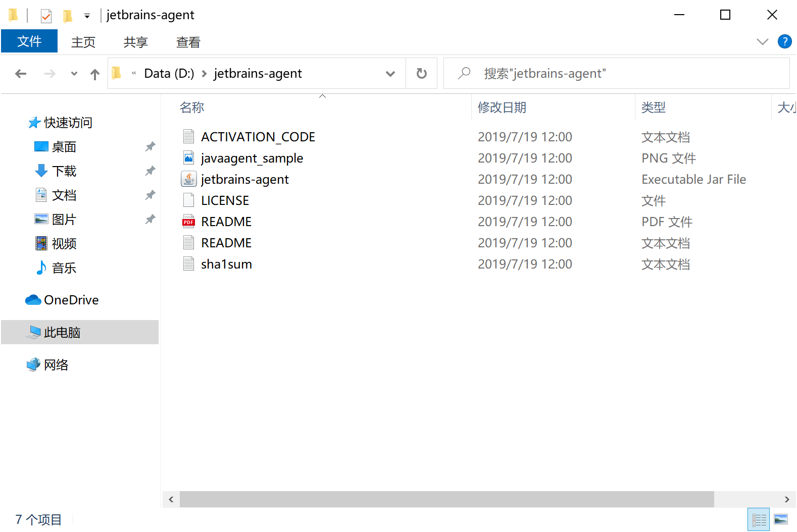The image size is (797, 532).
Task: Switch to the large thumbnails view layout
Action: tap(781, 519)
